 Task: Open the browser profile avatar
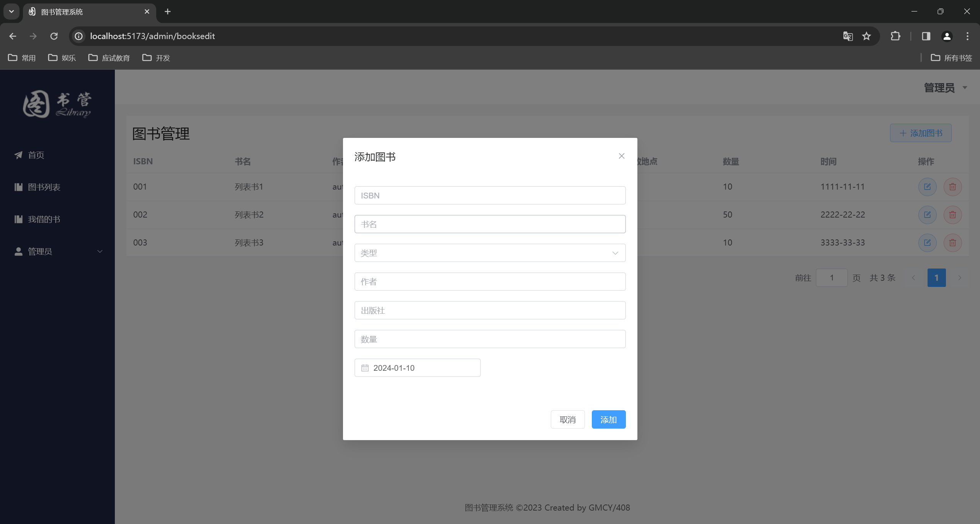pyautogui.click(x=947, y=36)
